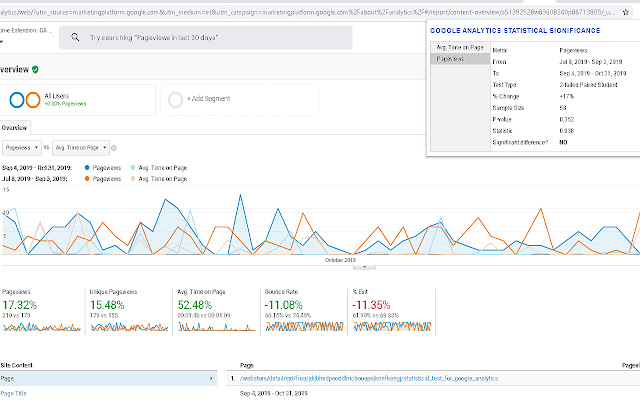Open the /webstore/detail page link
Screen dimensions: 640x400
(x=369, y=378)
